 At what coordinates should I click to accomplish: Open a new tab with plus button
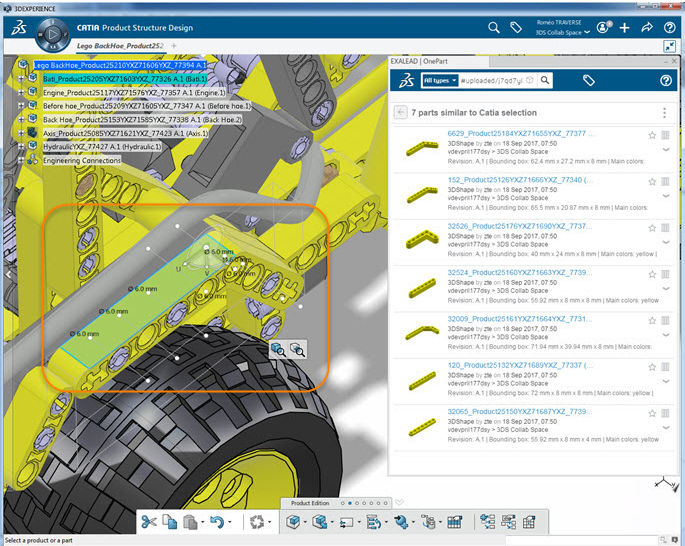click(x=174, y=46)
